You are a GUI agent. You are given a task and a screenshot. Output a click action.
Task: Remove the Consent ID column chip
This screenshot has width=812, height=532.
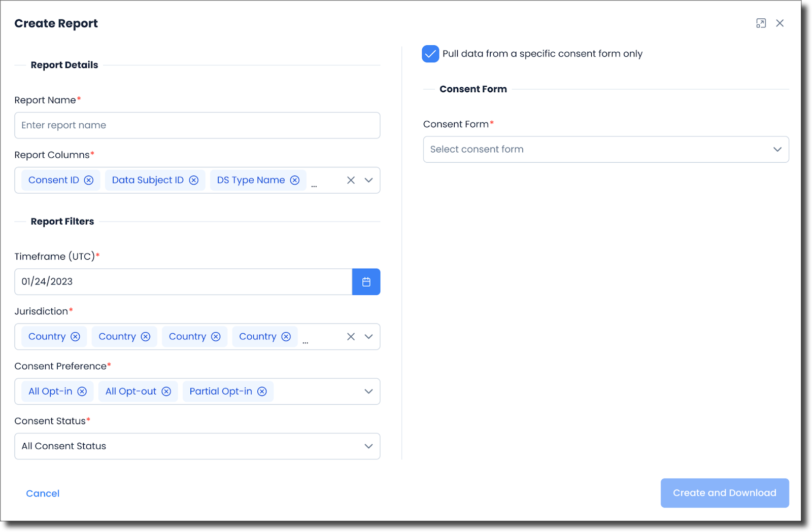pyautogui.click(x=89, y=180)
